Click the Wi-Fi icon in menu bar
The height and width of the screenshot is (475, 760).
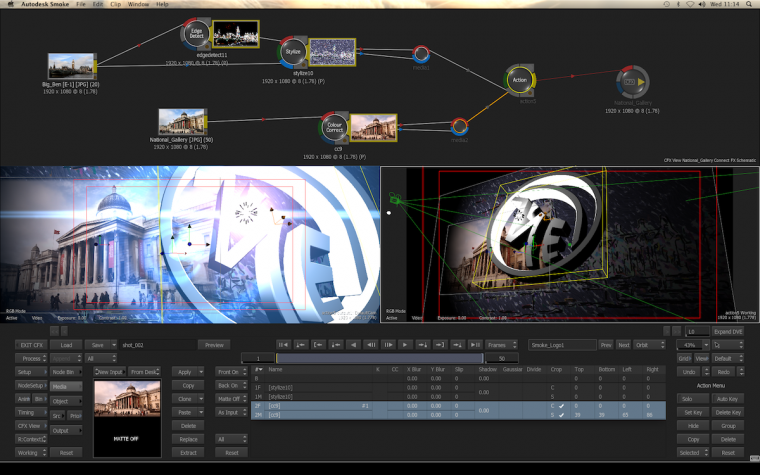(x=690, y=4)
